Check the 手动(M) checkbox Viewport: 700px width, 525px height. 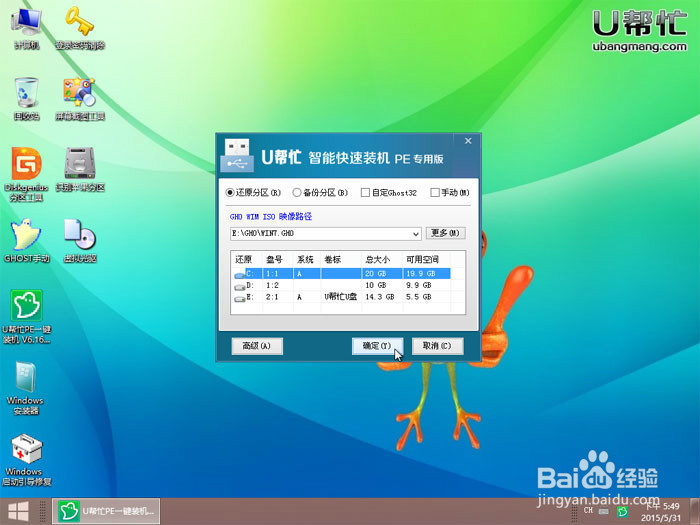[x=450, y=192]
